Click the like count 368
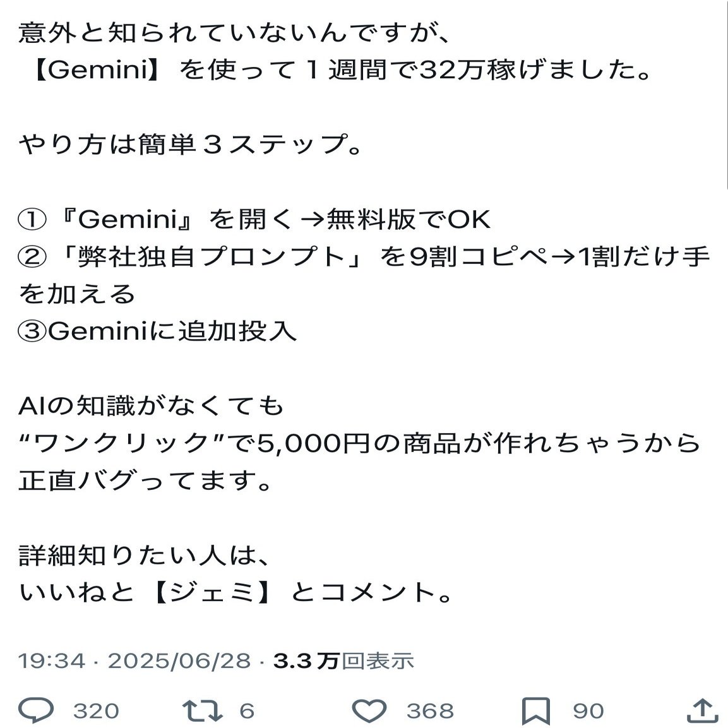The height and width of the screenshot is (728, 728). (430, 711)
